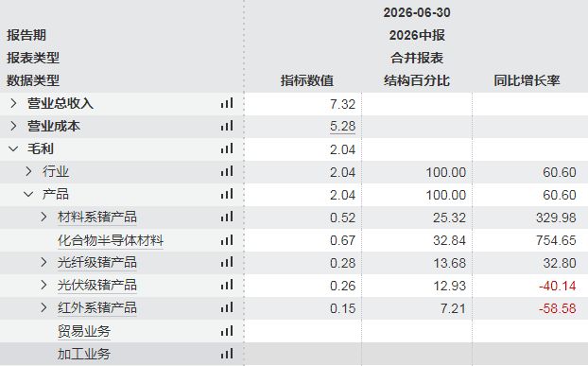
Task: Expand 光纤级锗产品 sub-items
Action: coord(43,263)
